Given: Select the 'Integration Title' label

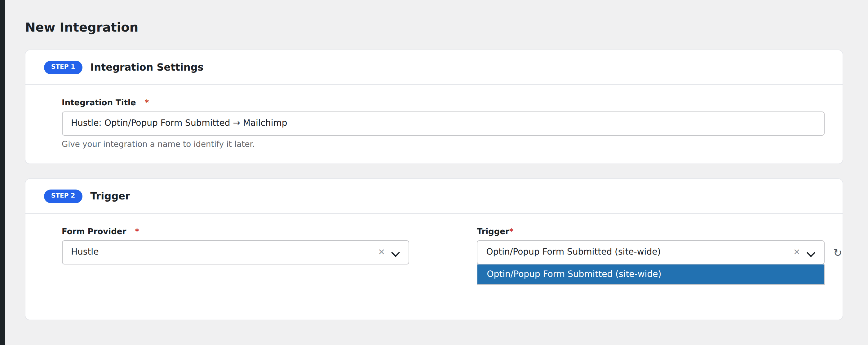Looking at the screenshot, I should 99,103.
